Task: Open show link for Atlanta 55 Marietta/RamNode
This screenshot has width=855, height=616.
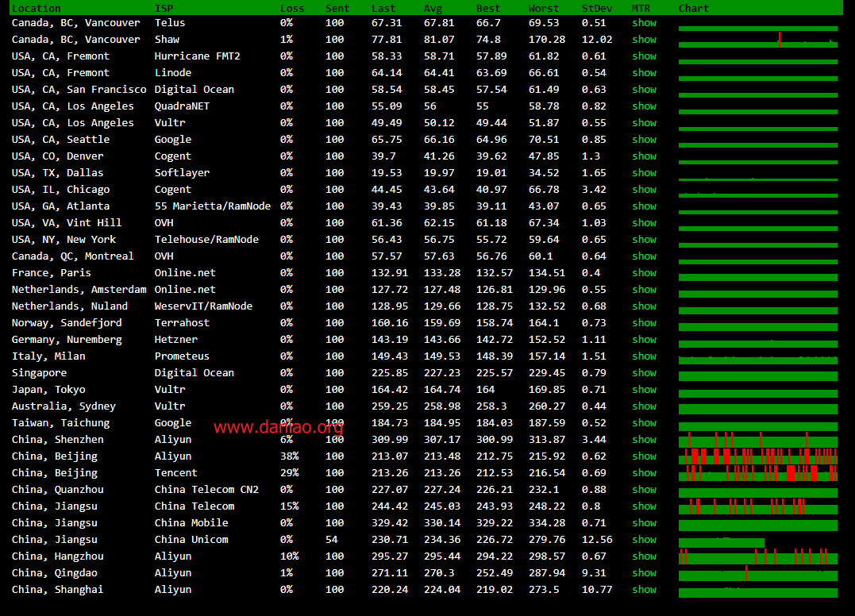Action: point(644,206)
